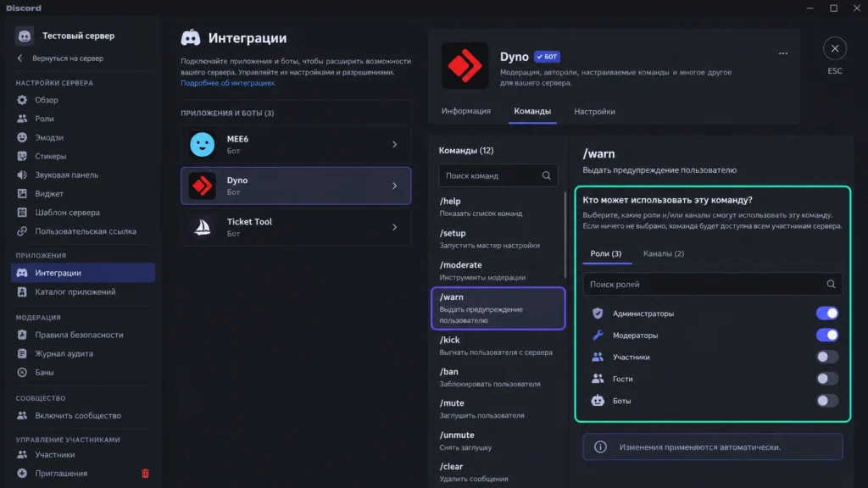
Task: Enable the Участники role toggle
Action: (x=827, y=357)
